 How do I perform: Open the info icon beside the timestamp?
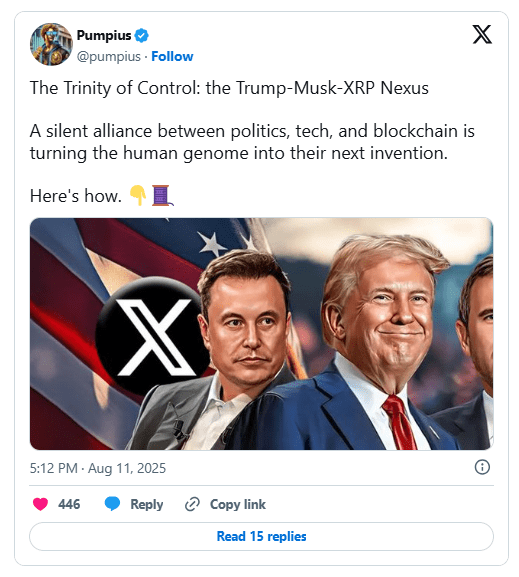[482, 467]
